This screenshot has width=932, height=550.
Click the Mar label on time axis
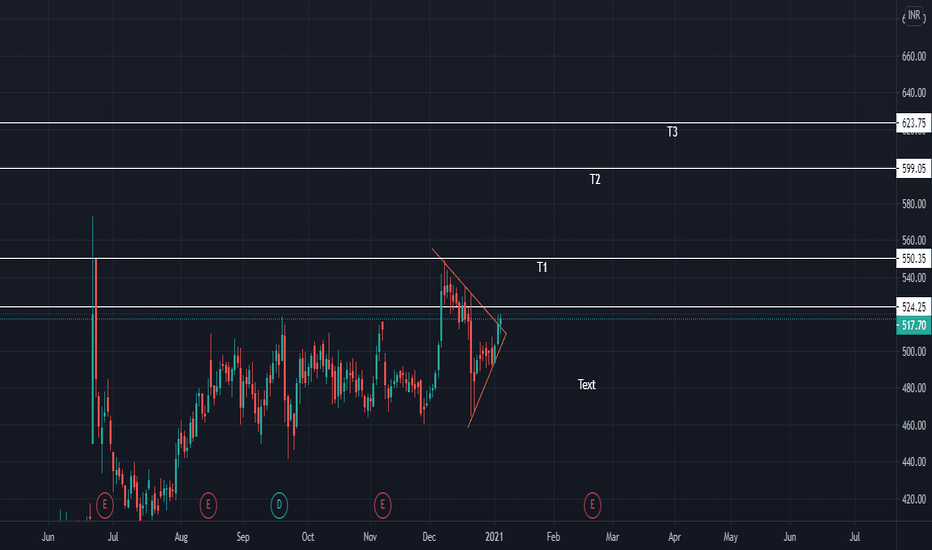[x=612, y=537]
